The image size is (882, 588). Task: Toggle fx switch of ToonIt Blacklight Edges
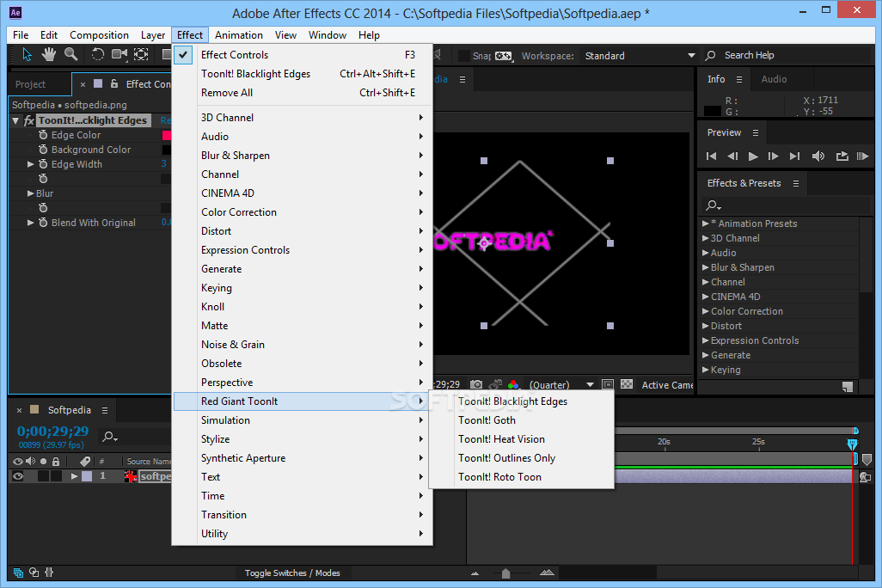28,120
